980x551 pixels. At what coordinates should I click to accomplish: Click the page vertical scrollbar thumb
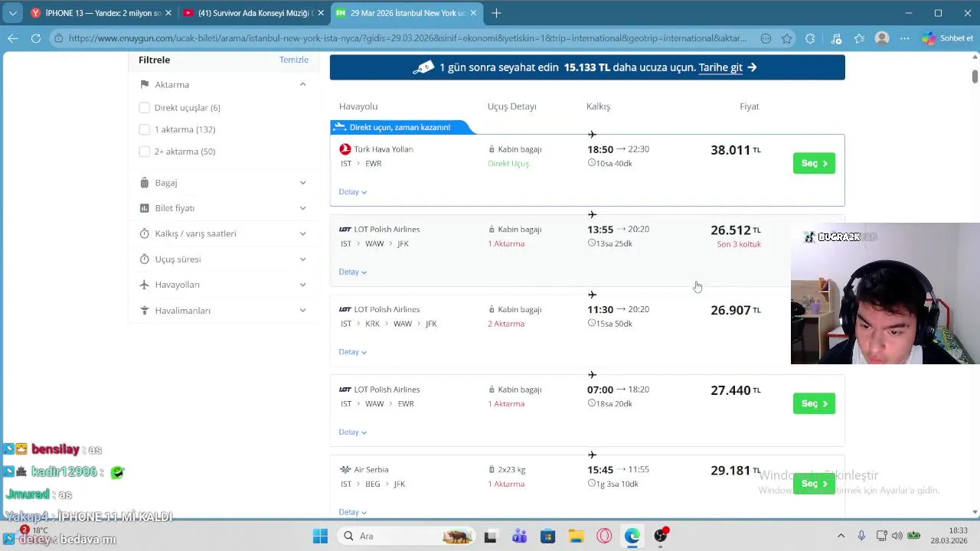click(x=975, y=77)
